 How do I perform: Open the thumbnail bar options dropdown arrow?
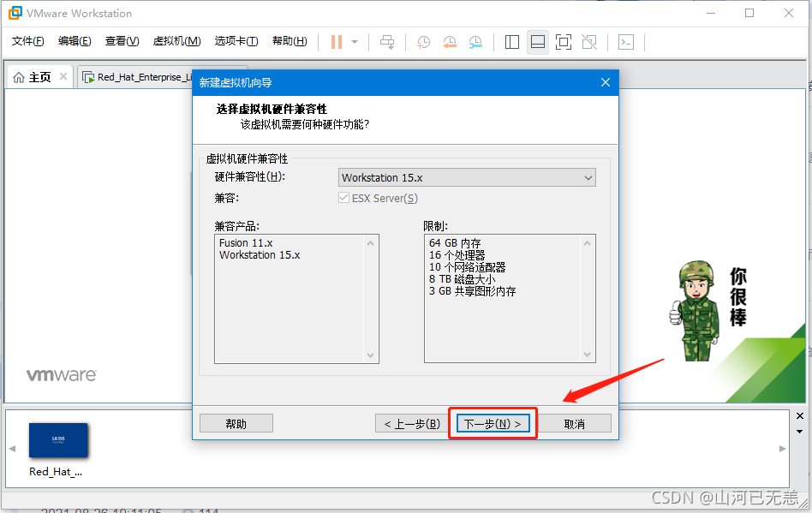click(799, 431)
